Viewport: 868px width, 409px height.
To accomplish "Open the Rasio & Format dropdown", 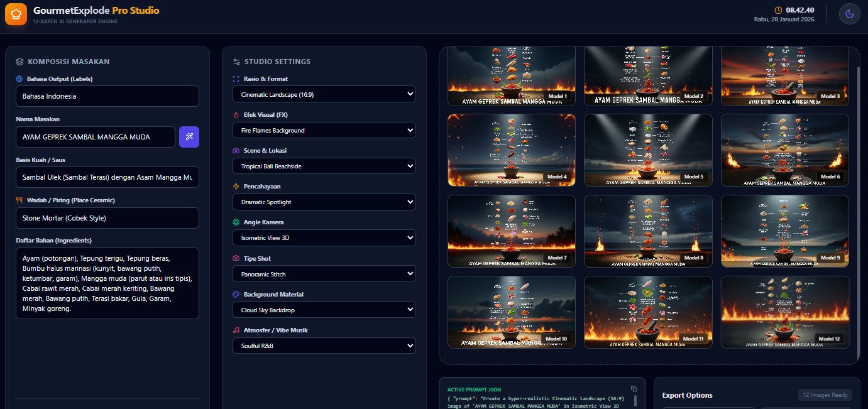I will coord(324,94).
